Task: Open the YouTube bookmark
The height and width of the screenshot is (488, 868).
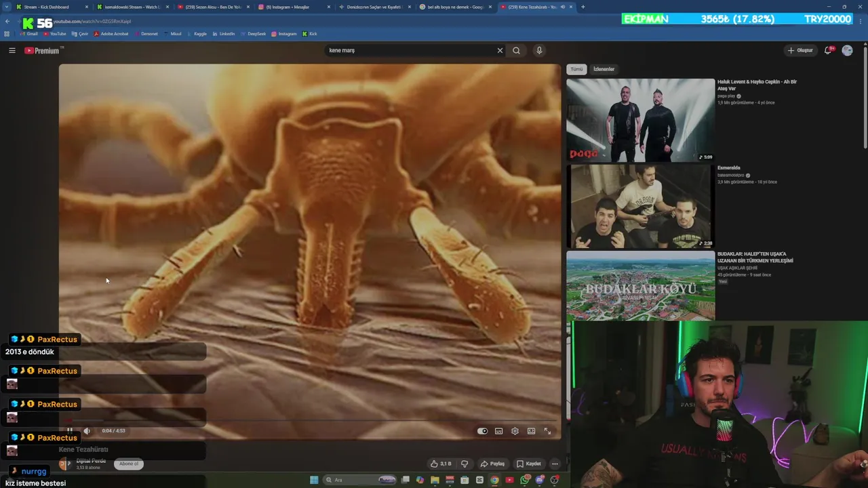Action: click(54, 34)
